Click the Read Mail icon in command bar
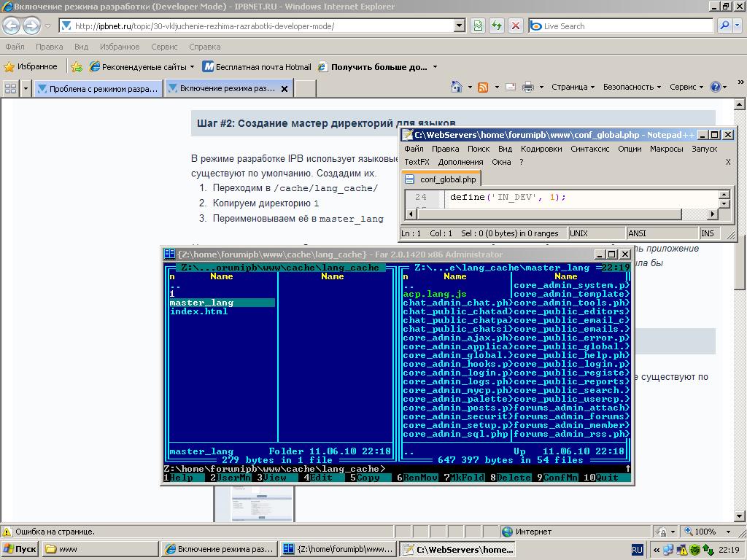Screen dimensions: 747x560 tap(510, 87)
